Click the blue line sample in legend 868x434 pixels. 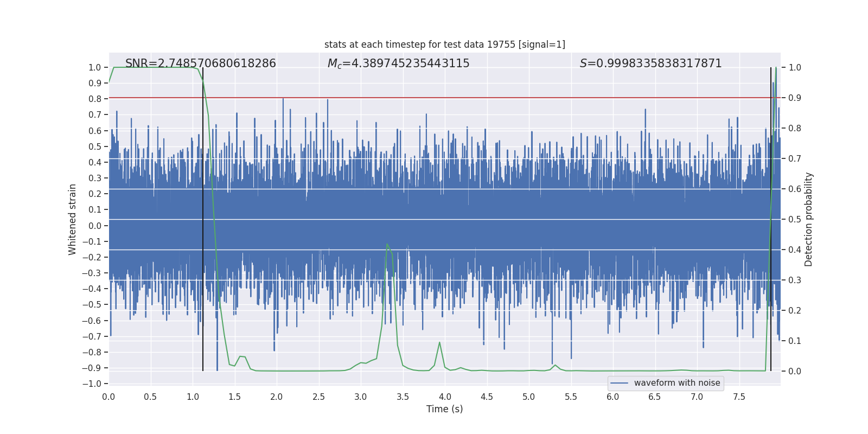tap(619, 383)
